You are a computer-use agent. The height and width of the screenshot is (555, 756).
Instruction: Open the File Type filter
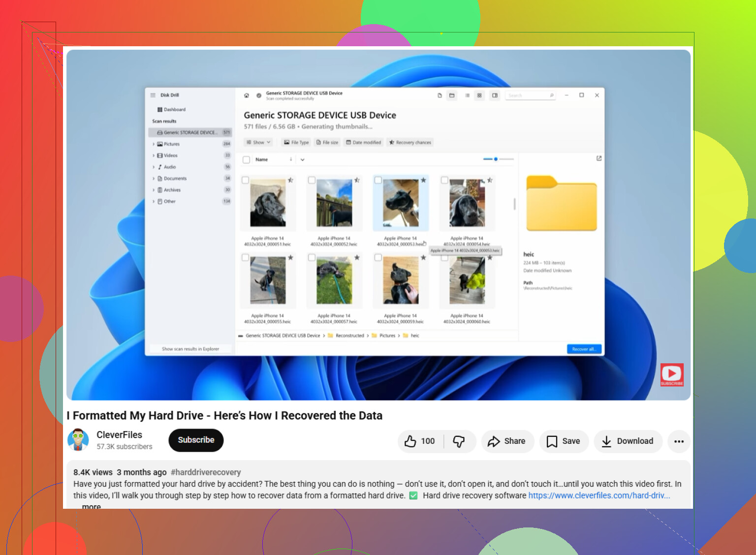pos(296,142)
